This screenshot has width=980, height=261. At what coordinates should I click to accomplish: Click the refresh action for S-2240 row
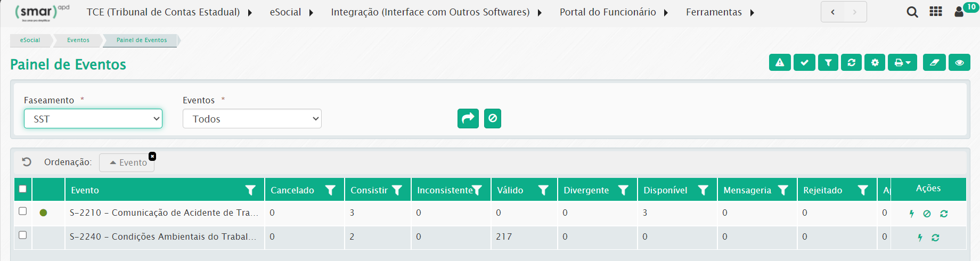(x=935, y=238)
